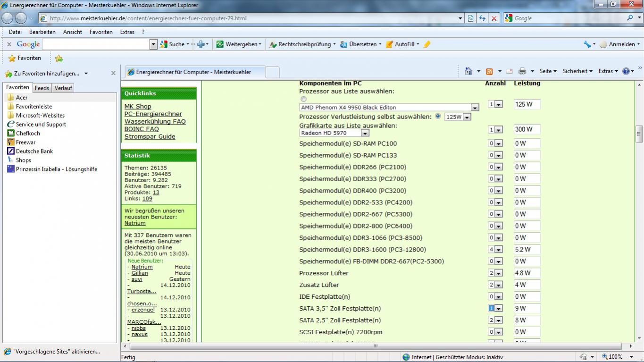644x362 pixels.
Task: Open the Ansicht menu
Action: [x=73, y=32]
